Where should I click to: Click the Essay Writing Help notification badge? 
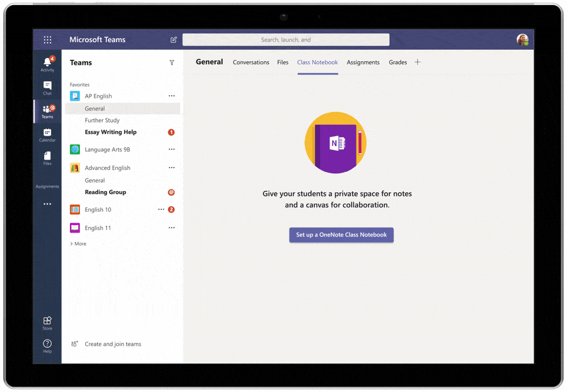(x=171, y=132)
